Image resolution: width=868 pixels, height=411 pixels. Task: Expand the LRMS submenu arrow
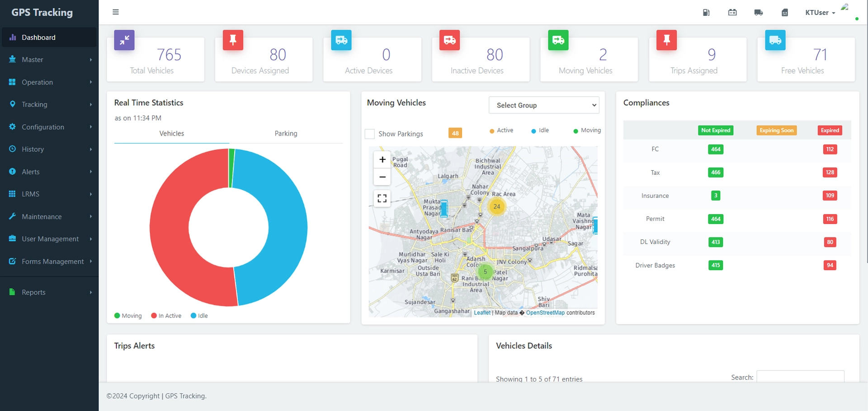pos(91,194)
